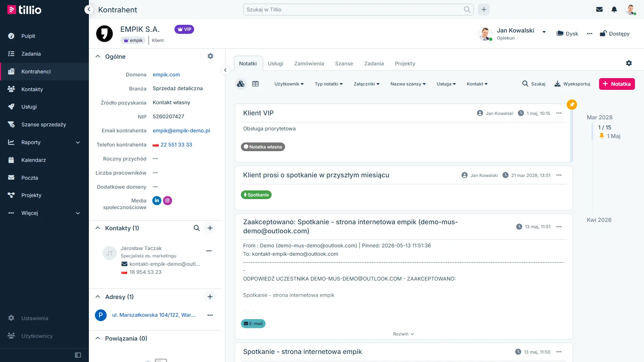Viewport: 644px width, 362px height.
Task: Switch to Projekty tab
Action: pyautogui.click(x=405, y=63)
